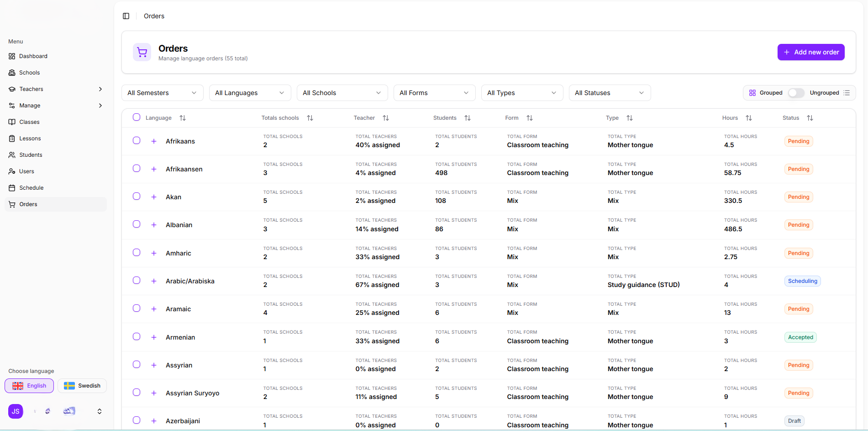This screenshot has height=431, width=868.
Task: Click the Assyrian Suryoyo language name
Action: point(192,393)
